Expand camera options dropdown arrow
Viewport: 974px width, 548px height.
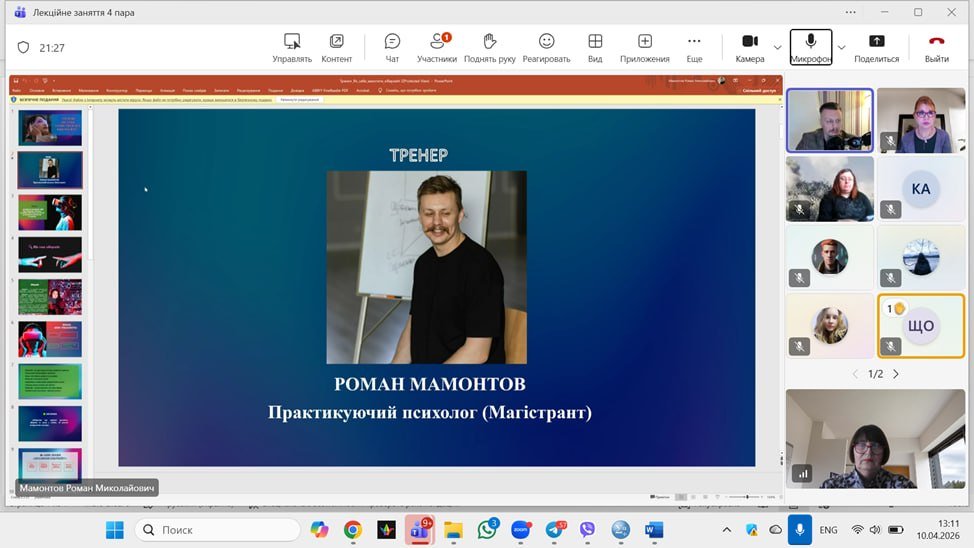click(778, 47)
